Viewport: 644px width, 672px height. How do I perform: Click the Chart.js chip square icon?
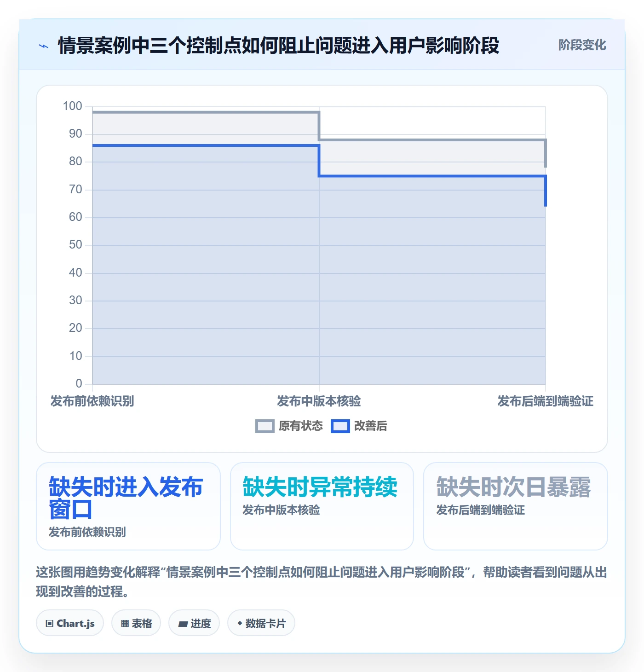pyautogui.click(x=50, y=624)
